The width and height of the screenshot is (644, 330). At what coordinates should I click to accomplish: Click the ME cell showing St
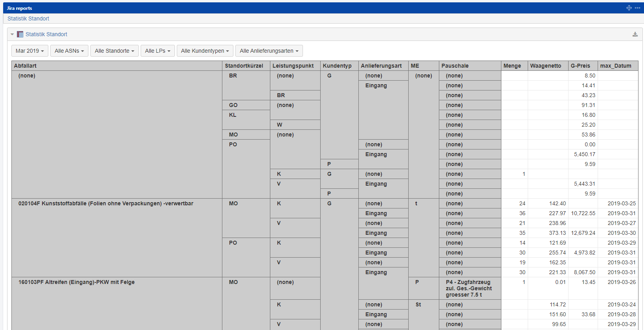coord(424,315)
